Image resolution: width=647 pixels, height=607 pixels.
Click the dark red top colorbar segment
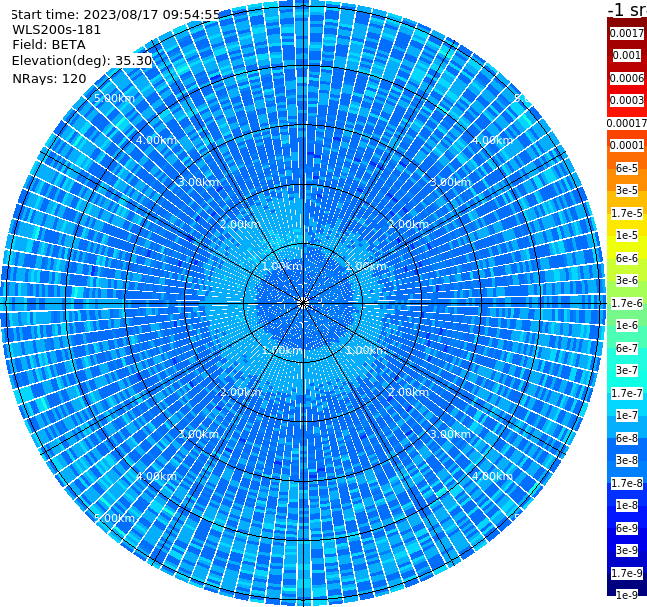[x=627, y=24]
